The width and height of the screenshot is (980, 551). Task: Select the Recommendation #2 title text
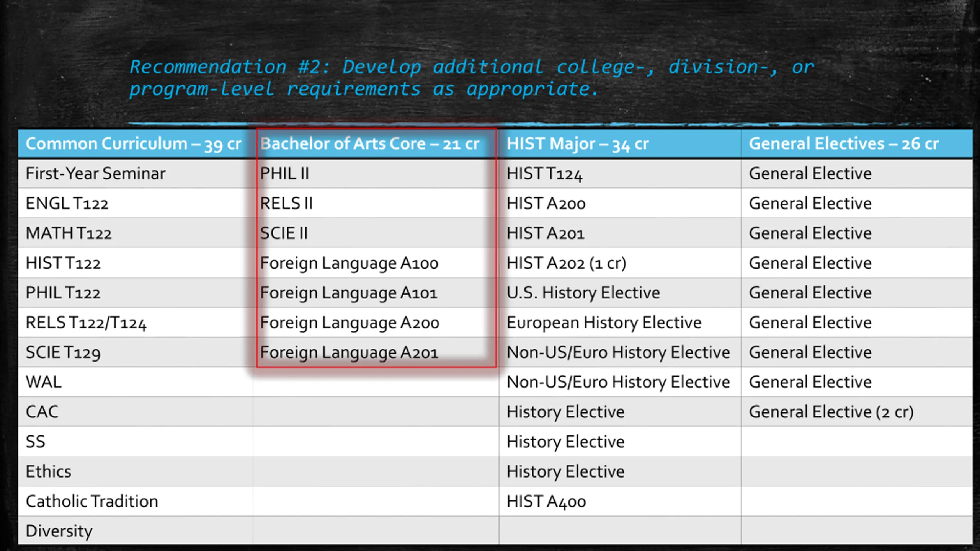pyautogui.click(x=472, y=78)
